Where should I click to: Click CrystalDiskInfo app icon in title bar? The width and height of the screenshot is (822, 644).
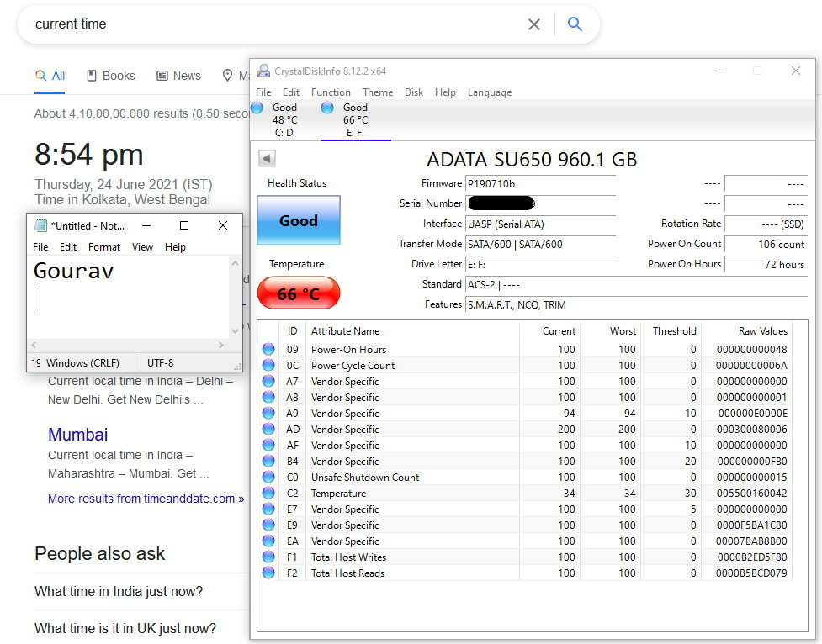[263, 71]
